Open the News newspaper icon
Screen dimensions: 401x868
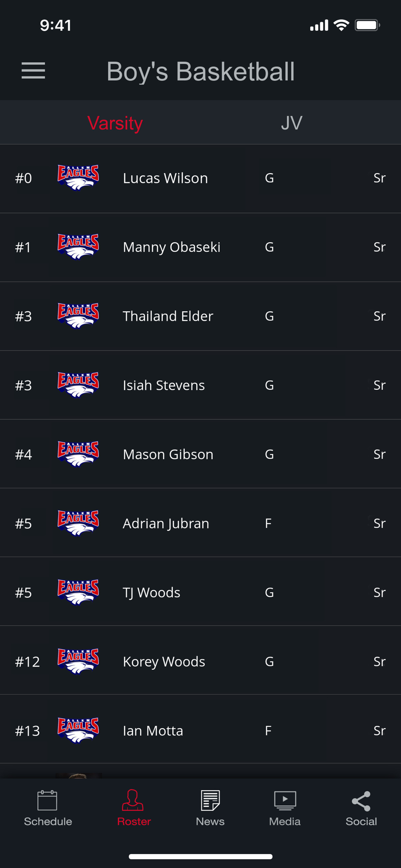point(210,800)
